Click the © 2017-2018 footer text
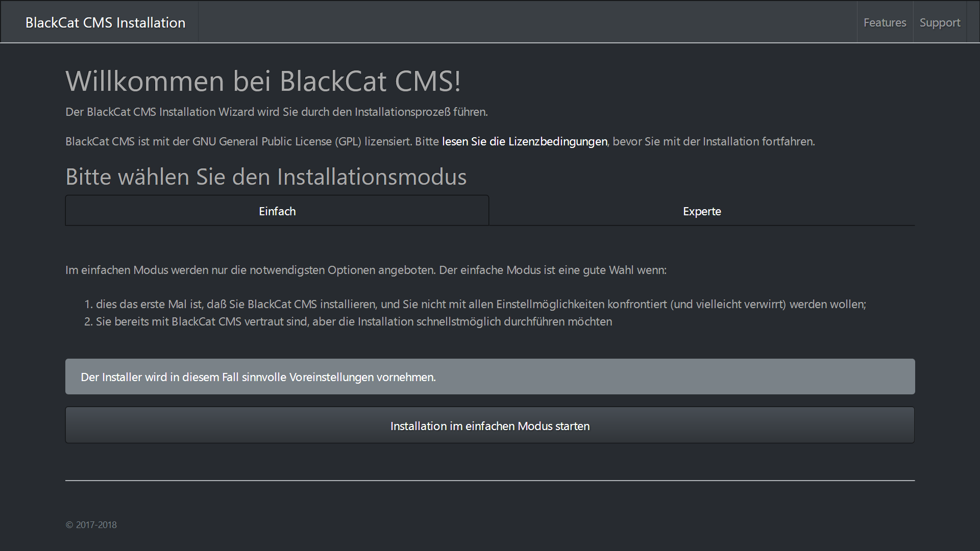 click(x=91, y=524)
